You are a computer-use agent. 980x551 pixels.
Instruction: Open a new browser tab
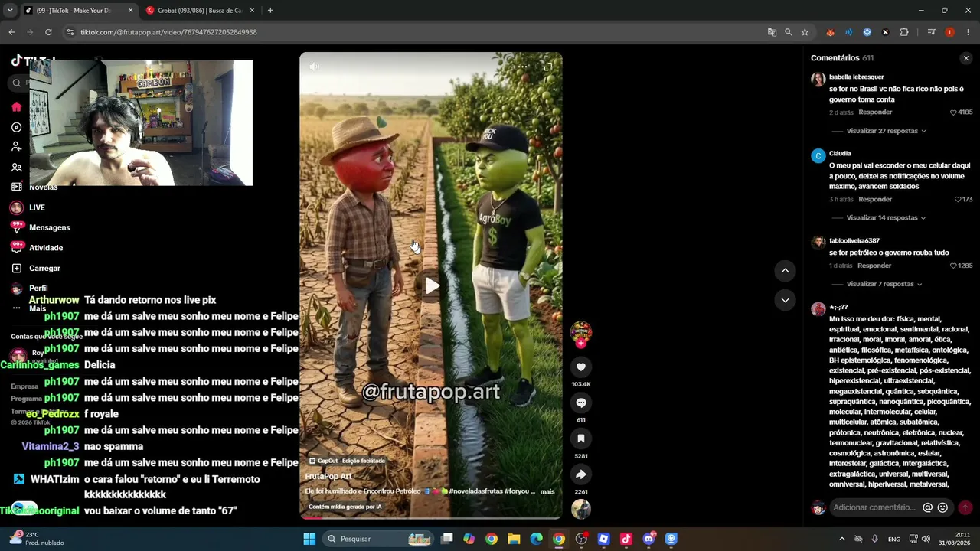click(270, 11)
